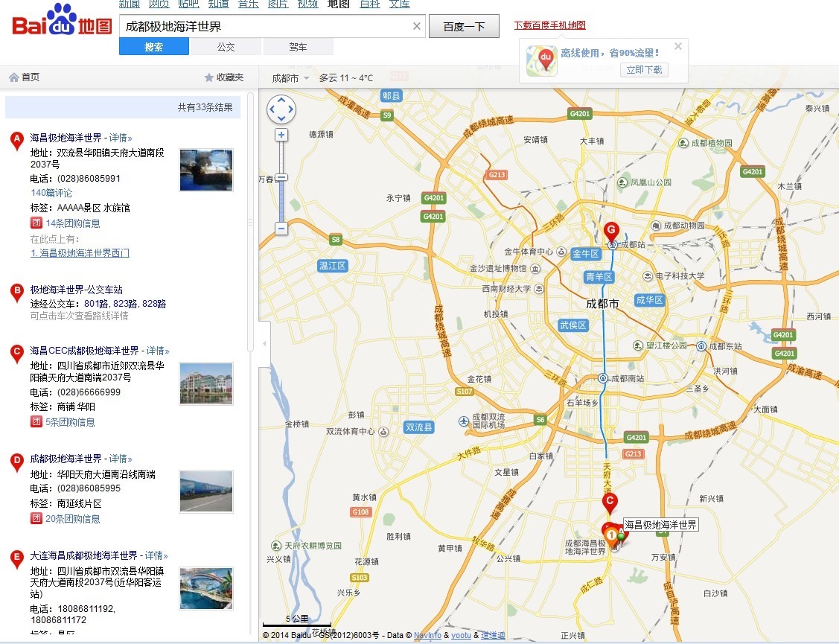The image size is (839, 644).
Task: Click the Baidu Maps logo
Action: click(x=62, y=20)
